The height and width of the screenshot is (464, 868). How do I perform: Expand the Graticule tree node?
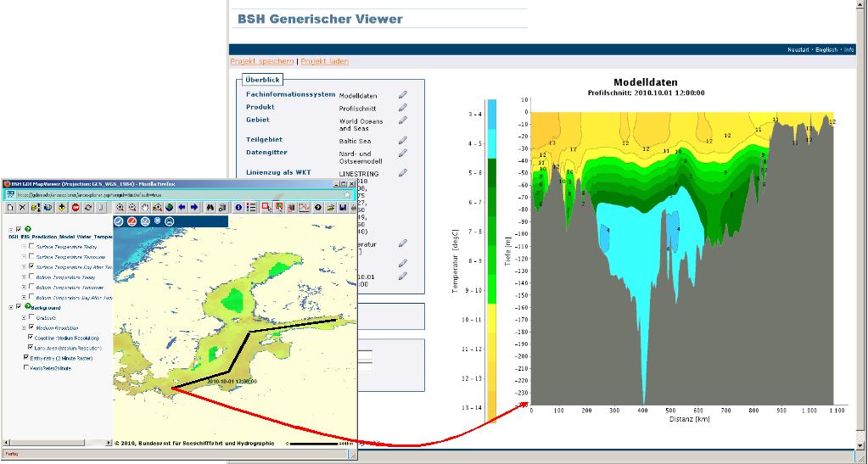click(x=24, y=317)
